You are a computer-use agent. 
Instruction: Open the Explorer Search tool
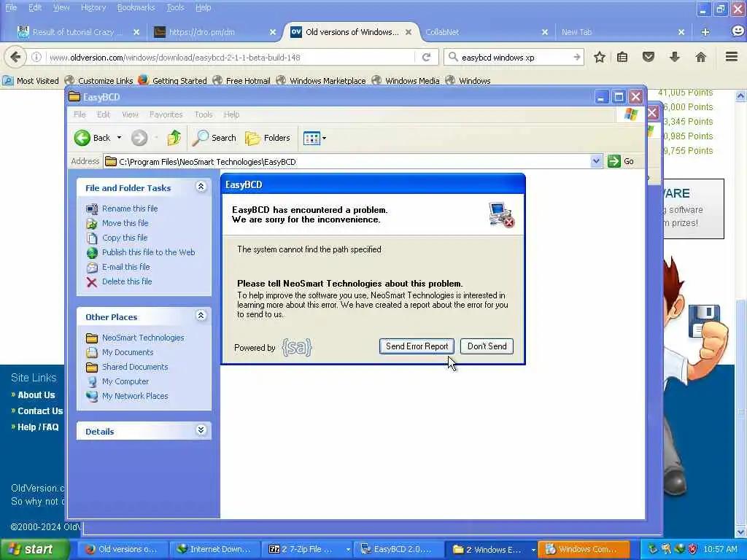214,138
